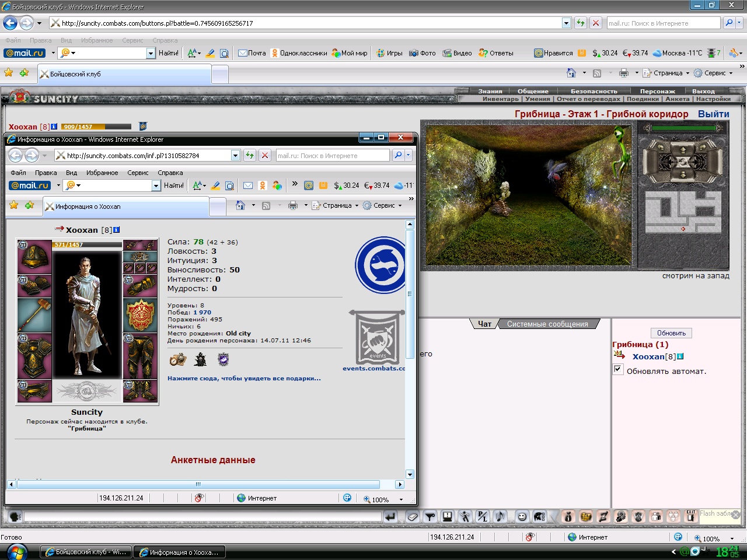Click the info icon beside Xooxan in room list
Image resolution: width=747 pixels, height=560 pixels.
click(x=680, y=356)
